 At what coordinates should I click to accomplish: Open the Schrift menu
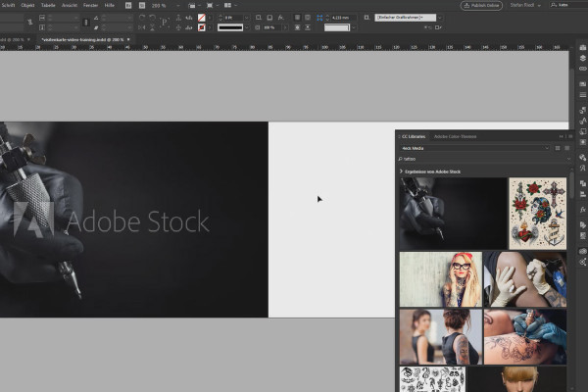pyautogui.click(x=8, y=5)
